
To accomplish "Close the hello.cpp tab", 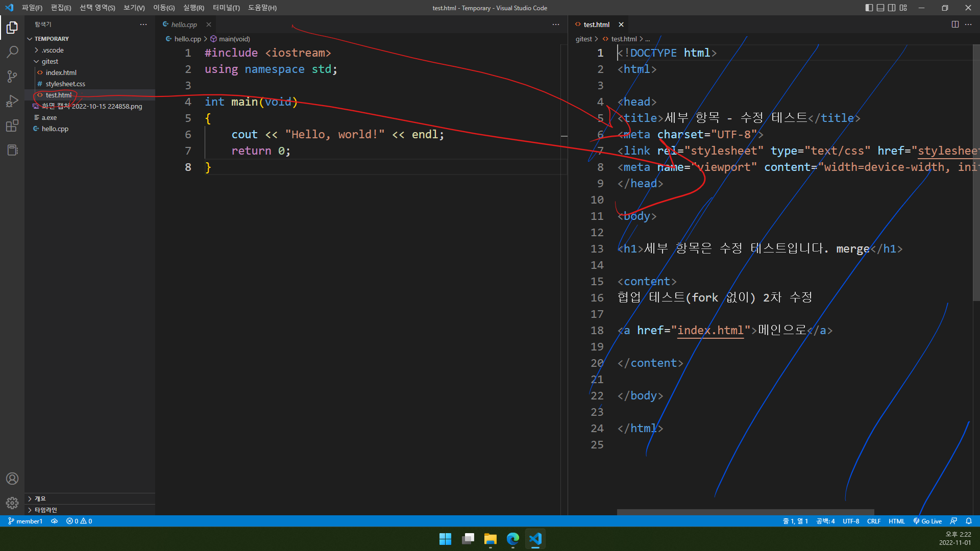I will coord(209,24).
